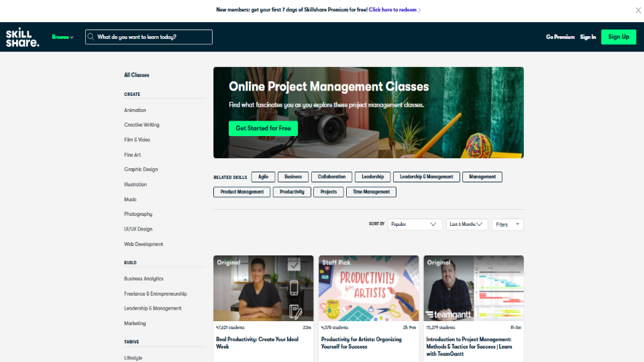Click '4,578 students' text
This screenshot has height=362, width=644.
[x=335, y=328]
